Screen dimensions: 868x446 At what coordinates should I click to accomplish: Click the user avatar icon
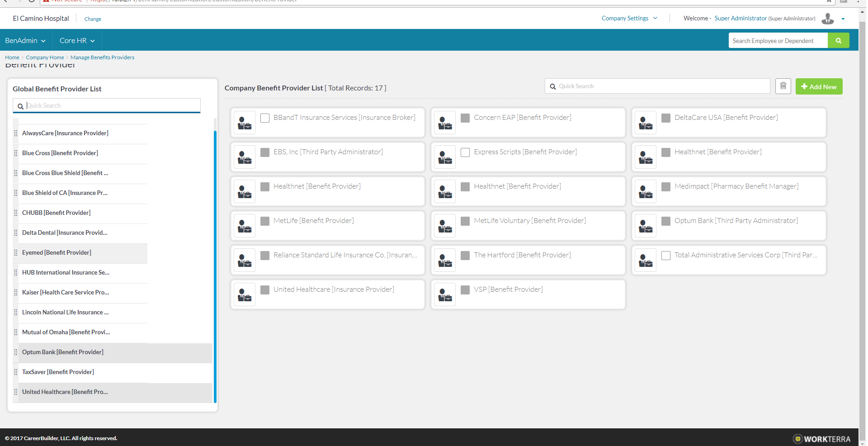[828, 19]
